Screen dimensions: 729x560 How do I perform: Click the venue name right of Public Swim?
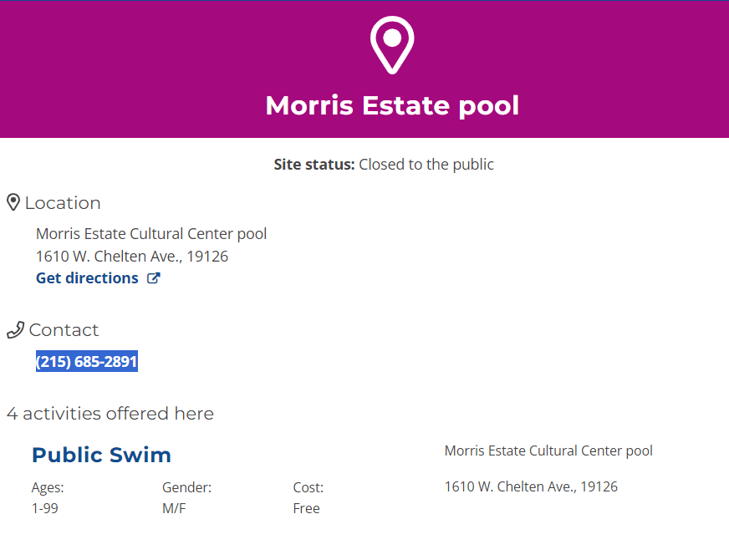[548, 451]
